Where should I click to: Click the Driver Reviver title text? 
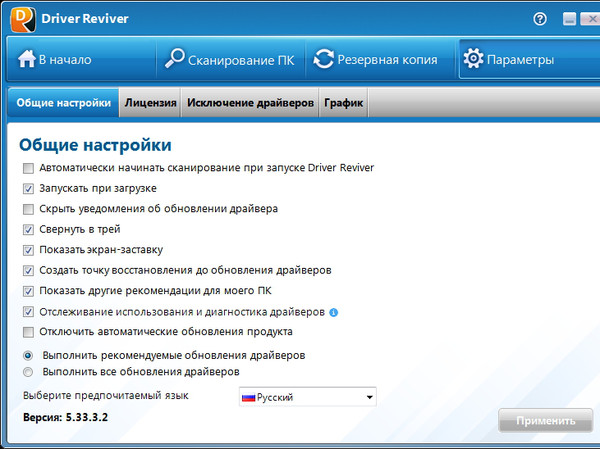85,18
